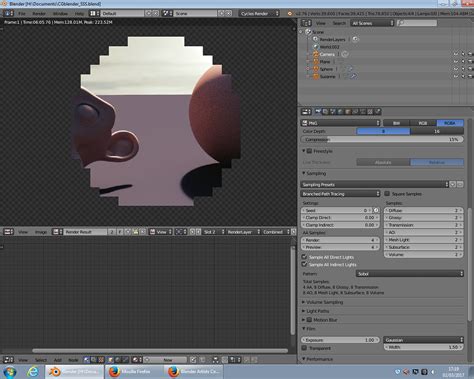The height and width of the screenshot is (379, 474).
Task: Select BW color mode
Action: coord(396,123)
